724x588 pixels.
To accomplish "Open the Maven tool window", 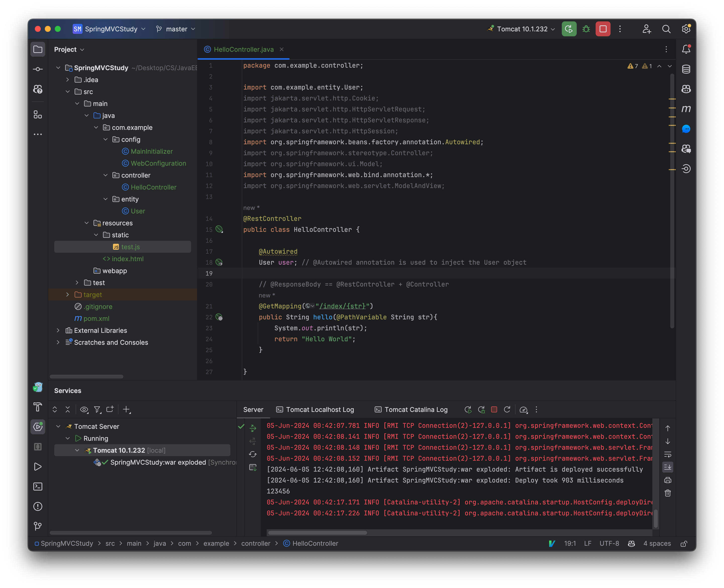I will tap(686, 109).
